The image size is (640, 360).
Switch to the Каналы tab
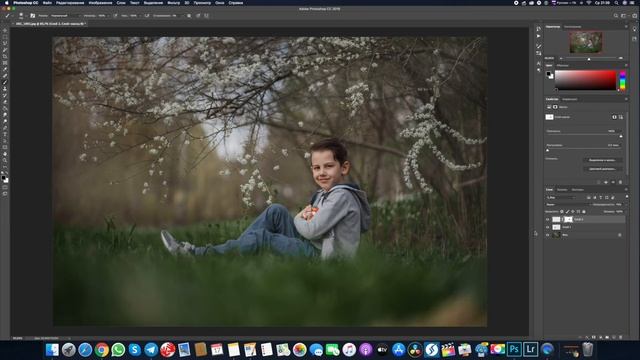pos(562,189)
